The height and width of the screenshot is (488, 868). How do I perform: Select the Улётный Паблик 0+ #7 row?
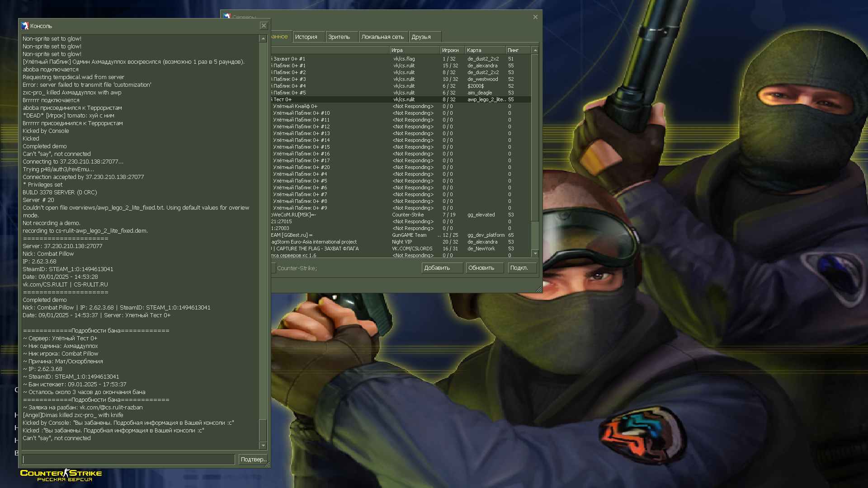point(401,194)
